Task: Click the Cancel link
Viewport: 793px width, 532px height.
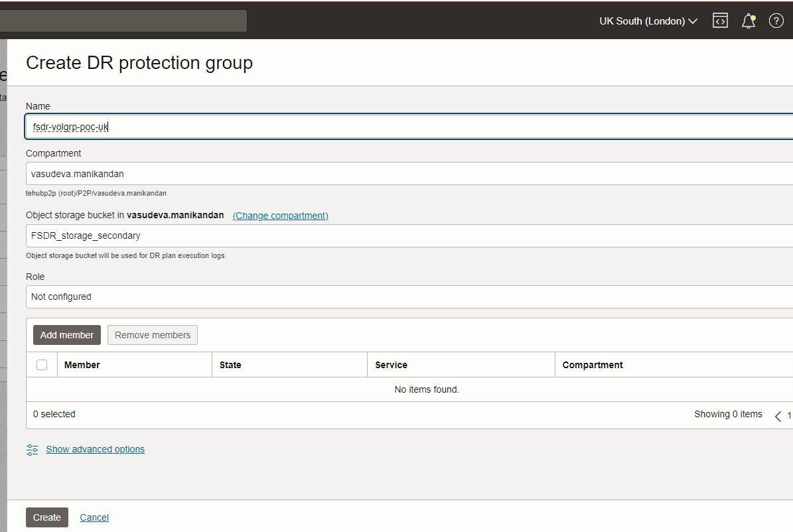Action: click(x=94, y=517)
